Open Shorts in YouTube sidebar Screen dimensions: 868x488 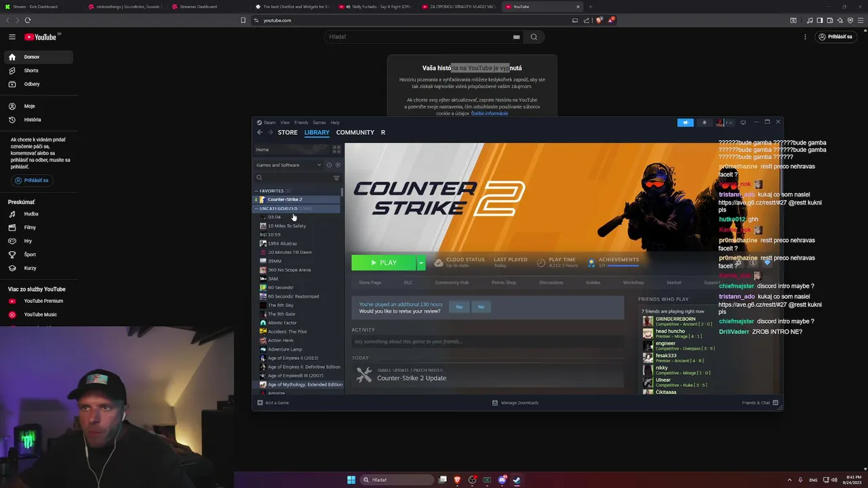pyautogui.click(x=38, y=70)
